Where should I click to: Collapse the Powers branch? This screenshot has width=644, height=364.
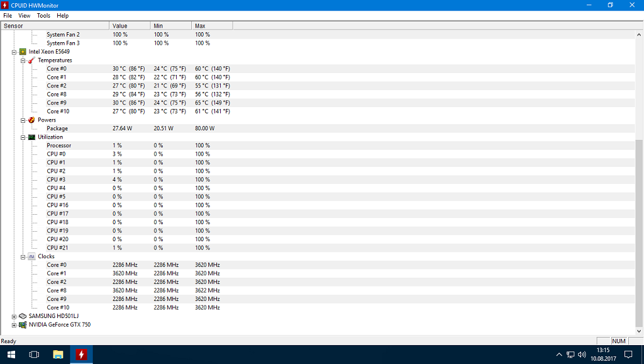pyautogui.click(x=23, y=120)
